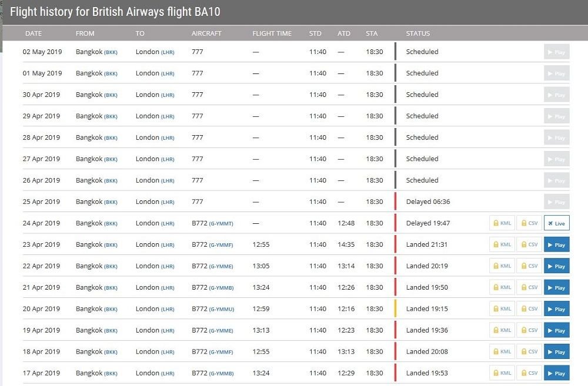Click the greyed Play button for 30 Apr 2019
This screenshot has width=588, height=386.
[556, 95]
